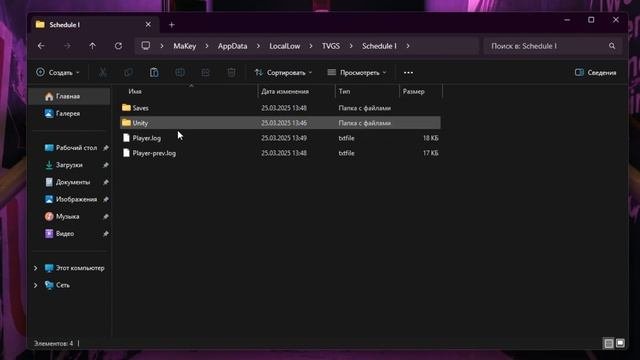Click the Paste clipboard toolbar icon
Viewport: 640px width, 360px height.
pyautogui.click(x=154, y=73)
